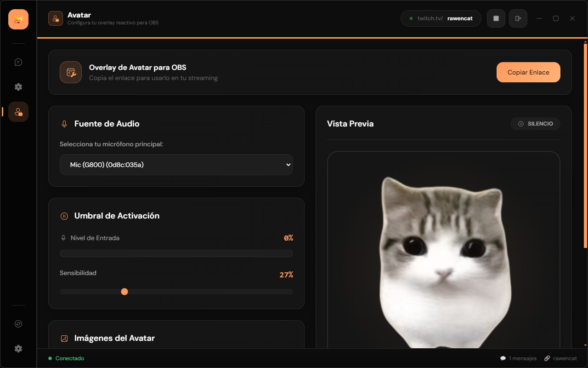The image size is (588, 368).
Task: Select the Avatar section in sidebar
Action: coord(18,112)
